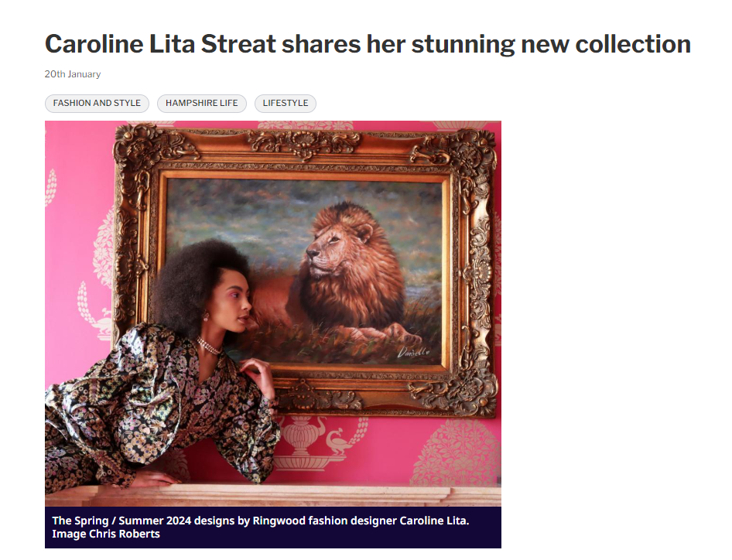This screenshot has width=732, height=560.
Task: Click the model's pearl necklace
Action: 209,347
